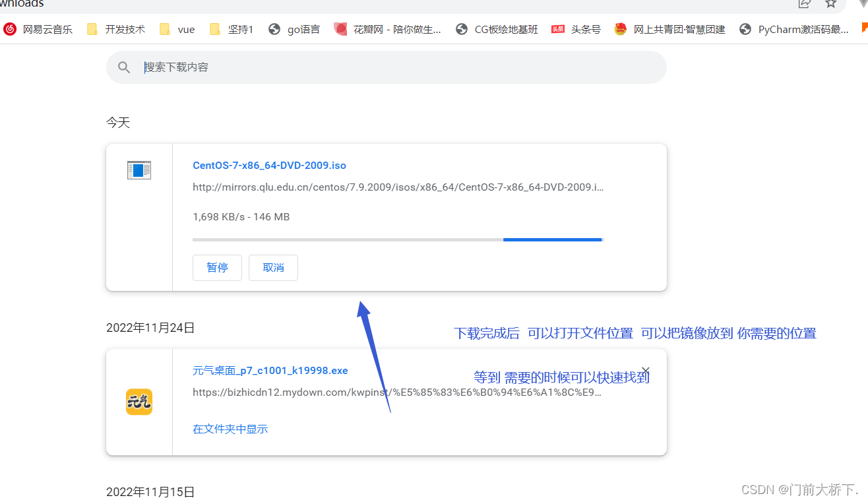The height and width of the screenshot is (502, 868).
Task: Cancel the CentOS download with 取消
Action: (x=273, y=268)
